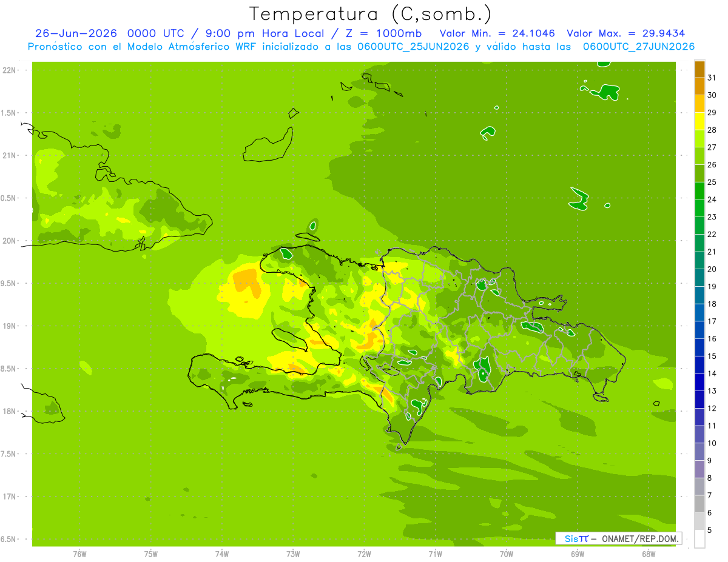Click the longitude axis label '76W'
The height and width of the screenshot is (562, 728).
pos(79,554)
